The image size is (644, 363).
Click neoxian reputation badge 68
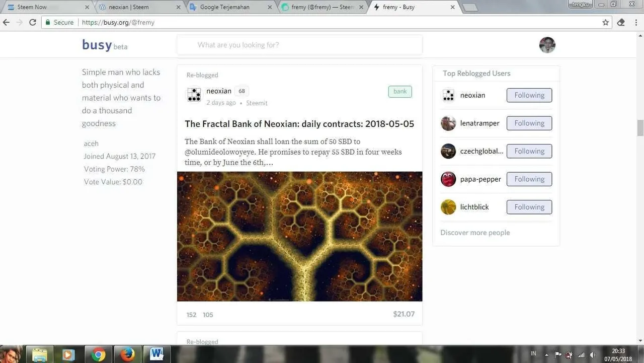click(242, 91)
